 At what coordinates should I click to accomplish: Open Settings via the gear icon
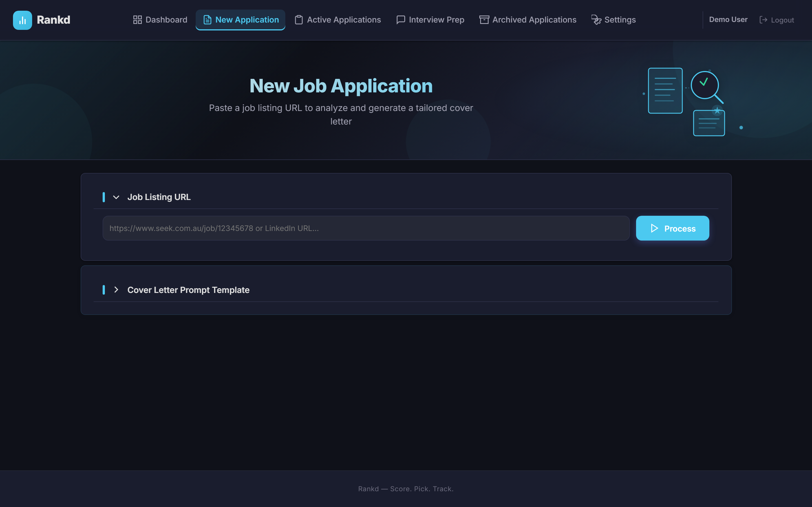coord(596,20)
